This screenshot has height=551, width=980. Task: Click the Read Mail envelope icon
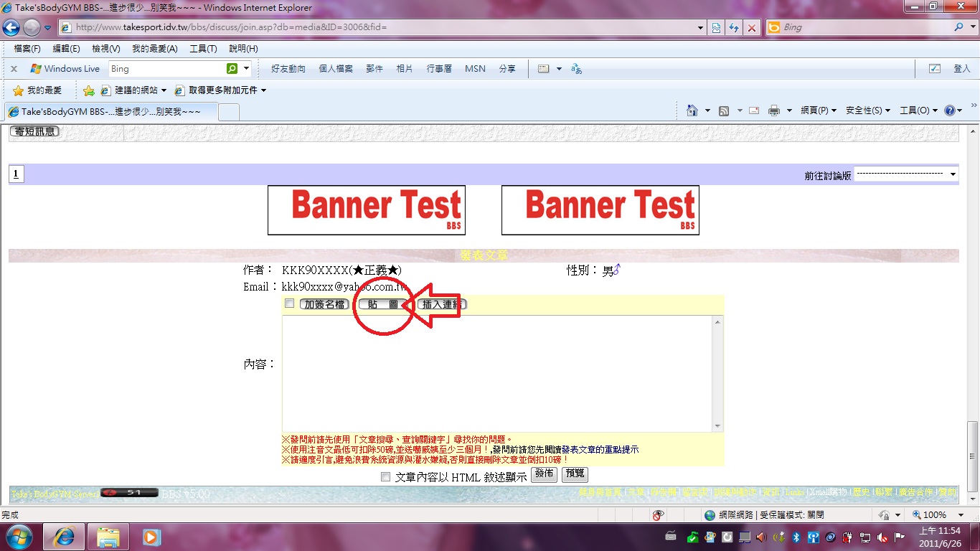754,110
